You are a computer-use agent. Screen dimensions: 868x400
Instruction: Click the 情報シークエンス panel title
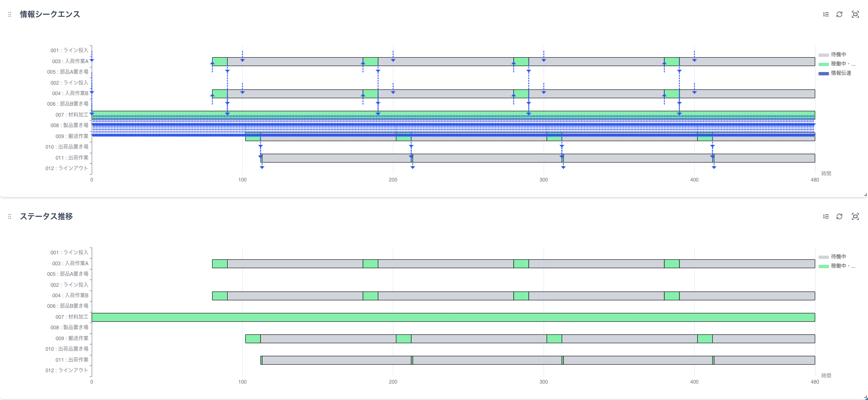pyautogui.click(x=50, y=14)
